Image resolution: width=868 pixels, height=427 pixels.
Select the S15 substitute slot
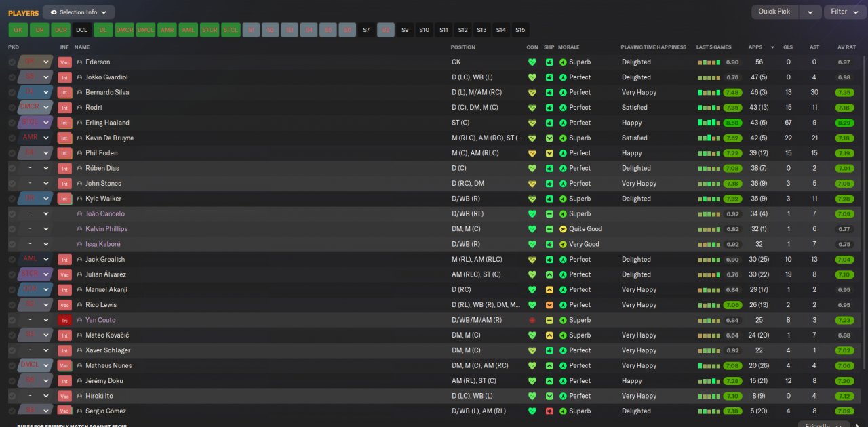click(520, 30)
